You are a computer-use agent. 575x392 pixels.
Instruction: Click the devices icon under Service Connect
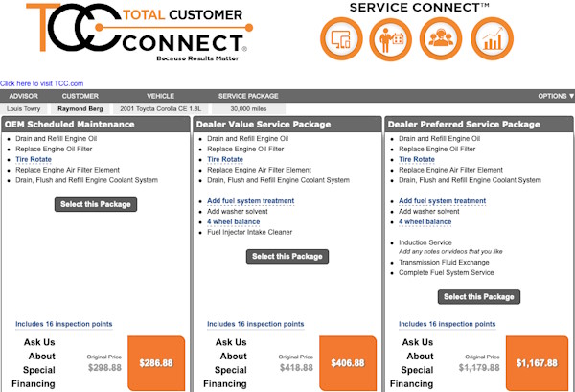(343, 38)
